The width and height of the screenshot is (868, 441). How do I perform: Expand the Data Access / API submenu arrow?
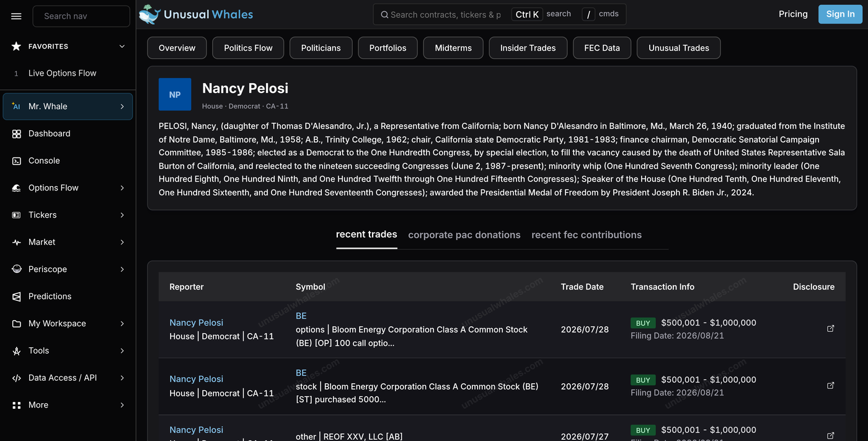coord(122,378)
